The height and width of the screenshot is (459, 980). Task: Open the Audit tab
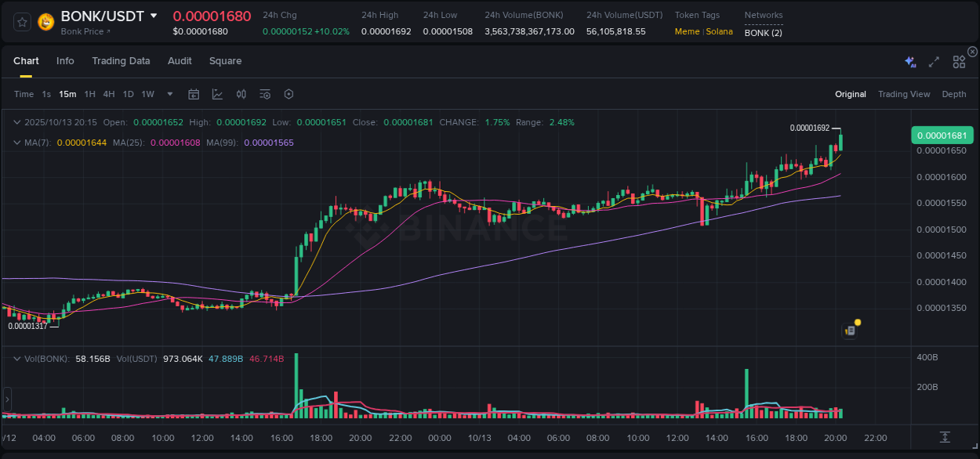click(180, 60)
